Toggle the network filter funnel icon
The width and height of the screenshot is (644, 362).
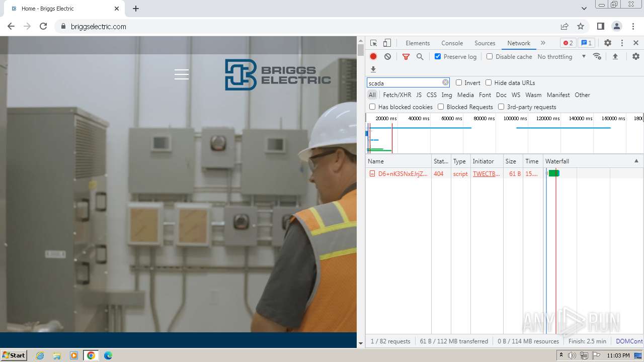point(406,57)
